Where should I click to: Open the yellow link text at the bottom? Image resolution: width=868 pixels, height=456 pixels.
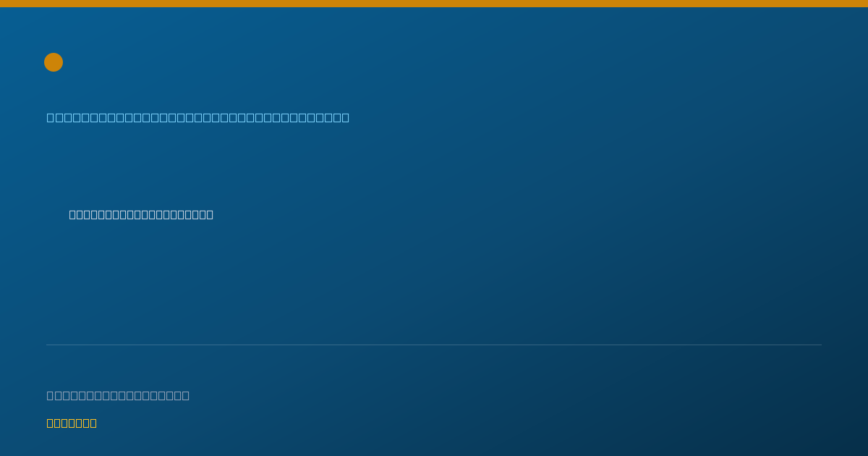(x=72, y=423)
